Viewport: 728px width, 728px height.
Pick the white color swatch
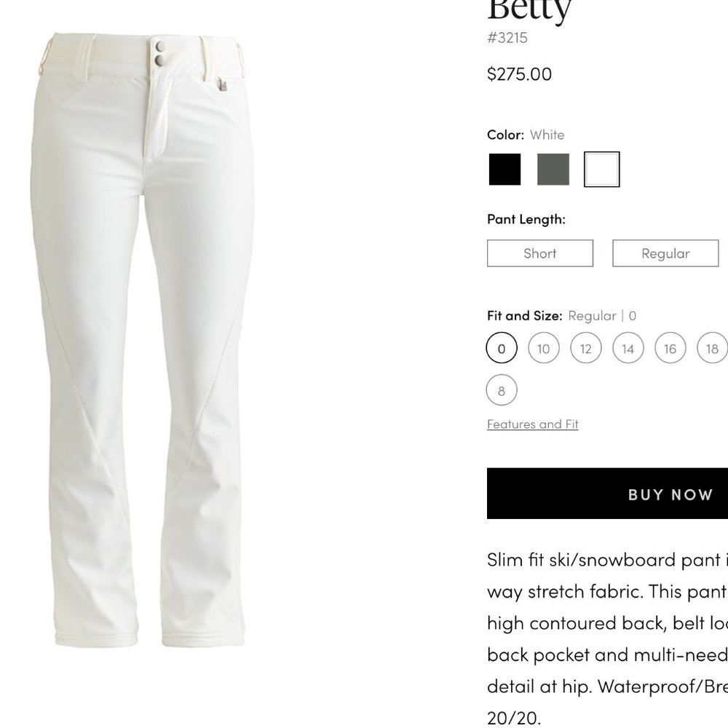[602, 170]
